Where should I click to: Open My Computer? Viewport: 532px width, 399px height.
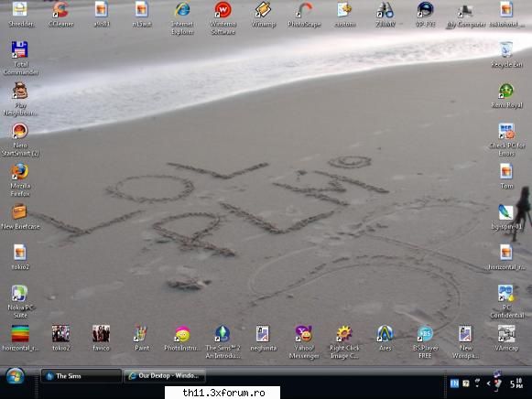click(x=466, y=15)
